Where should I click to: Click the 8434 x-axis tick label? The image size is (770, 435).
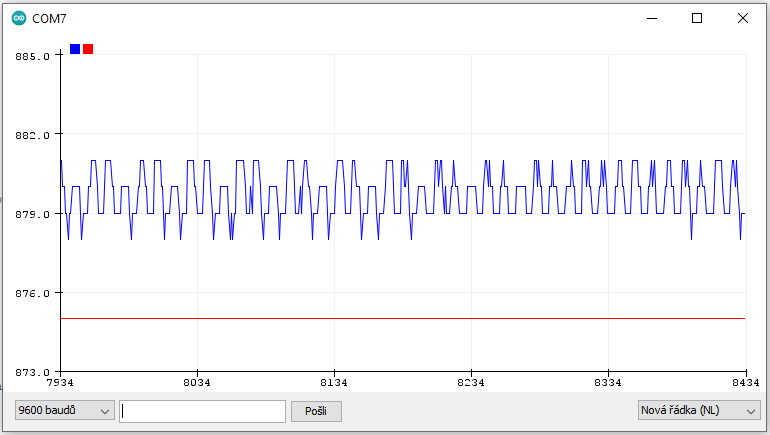(x=745, y=383)
